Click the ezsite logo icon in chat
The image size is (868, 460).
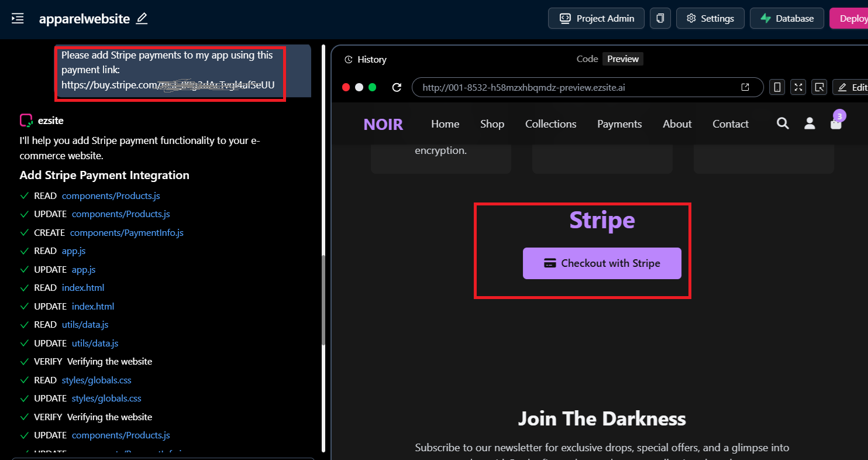point(26,121)
